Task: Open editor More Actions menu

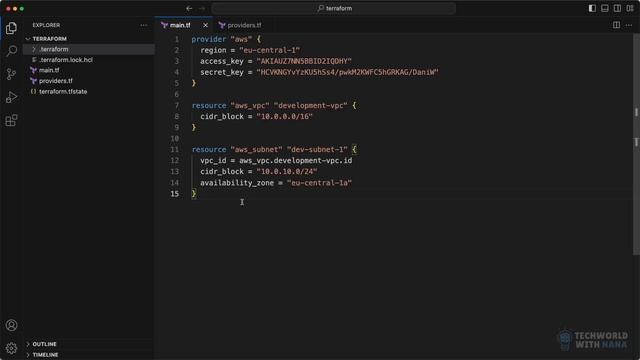Action: tap(629, 25)
